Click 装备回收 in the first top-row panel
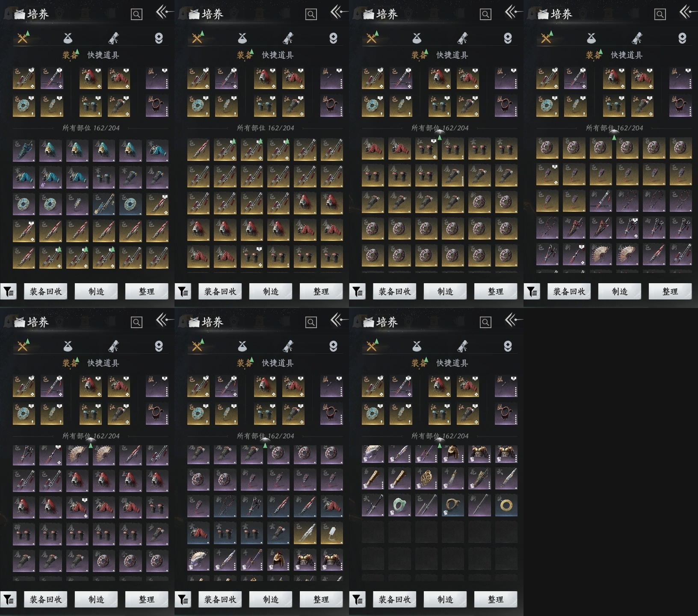The width and height of the screenshot is (698, 616). (x=46, y=292)
